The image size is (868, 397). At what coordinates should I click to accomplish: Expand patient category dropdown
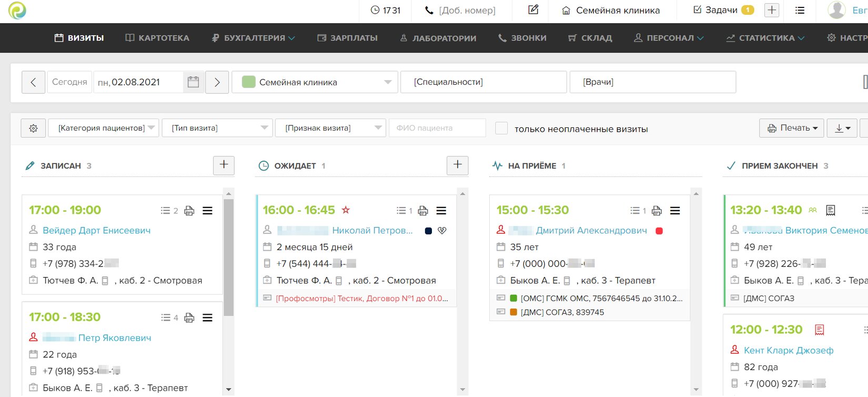click(103, 128)
